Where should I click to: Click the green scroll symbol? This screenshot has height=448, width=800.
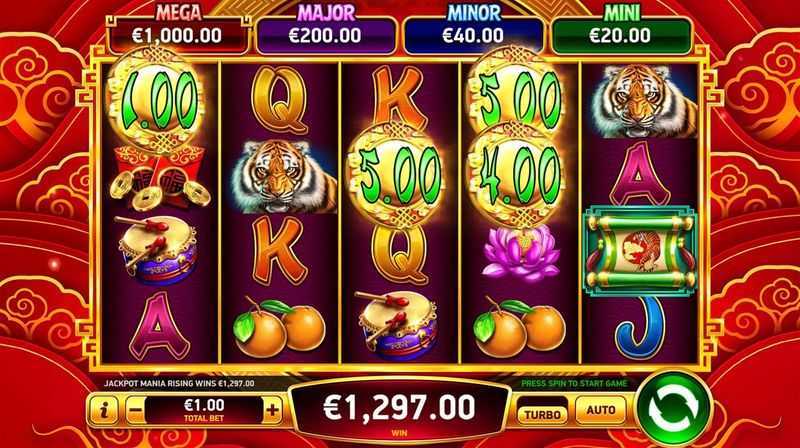[640, 251]
